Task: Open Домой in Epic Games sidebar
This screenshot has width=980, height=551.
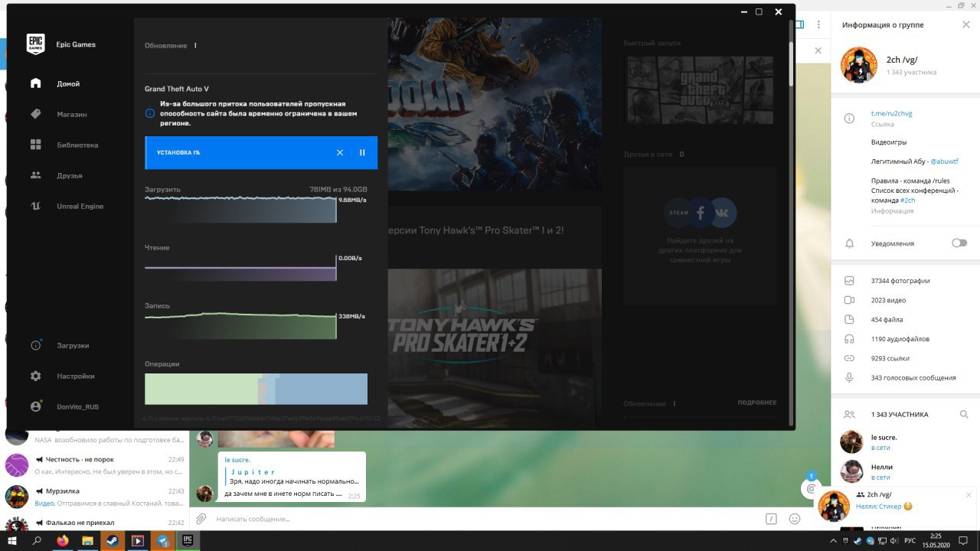Action: [x=68, y=83]
